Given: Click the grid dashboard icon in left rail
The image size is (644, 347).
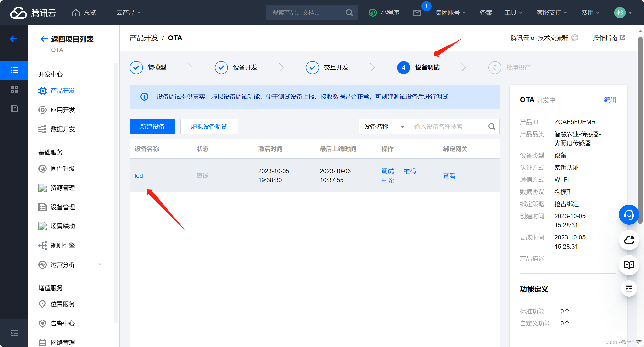Looking at the screenshot, I should point(14,90).
